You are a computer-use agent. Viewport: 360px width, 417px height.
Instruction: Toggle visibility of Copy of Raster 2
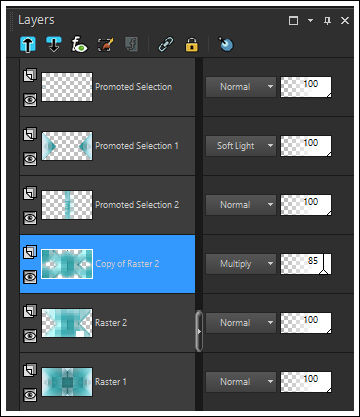point(30,277)
